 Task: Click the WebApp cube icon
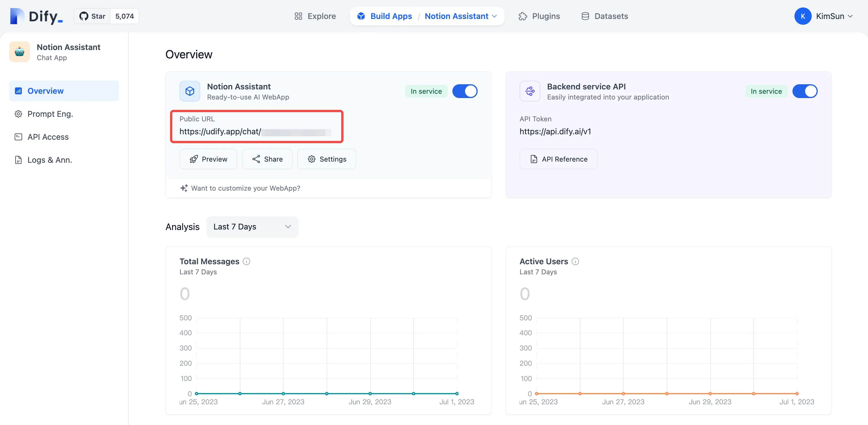[x=190, y=91]
